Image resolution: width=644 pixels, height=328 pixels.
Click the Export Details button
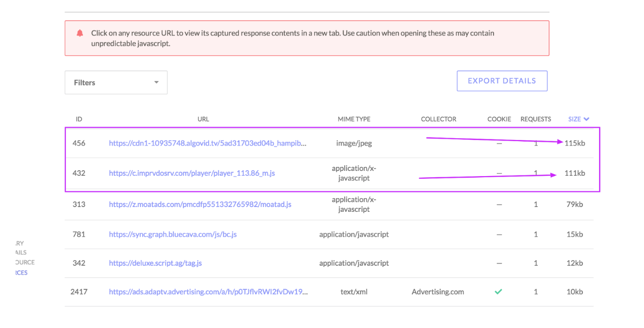(502, 81)
